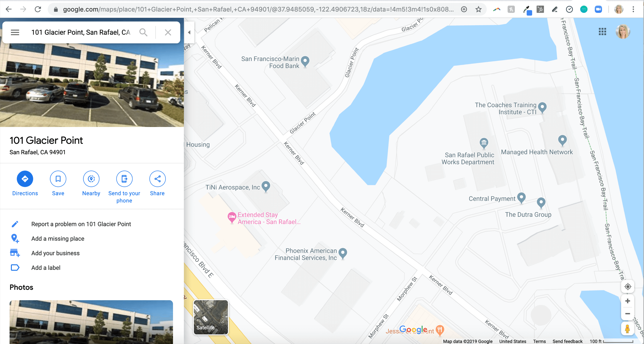The height and width of the screenshot is (344, 644).
Task: Open the building photo under Photos
Action: coord(91,322)
